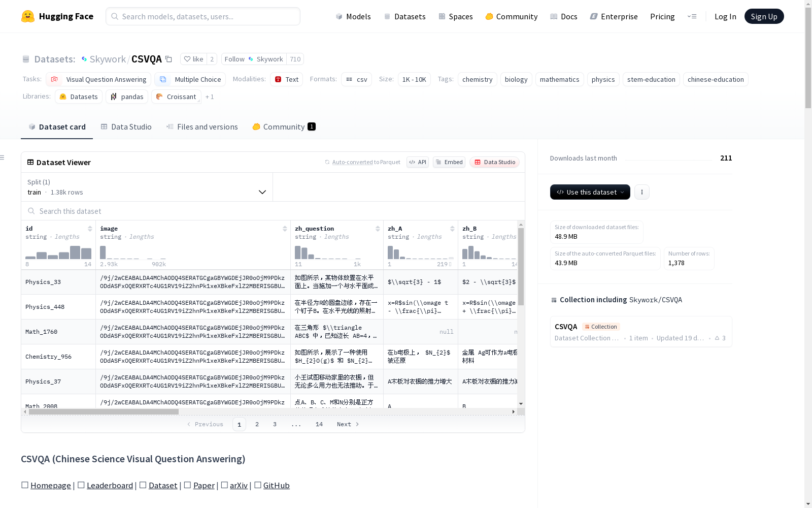Sort the id column

click(x=90, y=229)
